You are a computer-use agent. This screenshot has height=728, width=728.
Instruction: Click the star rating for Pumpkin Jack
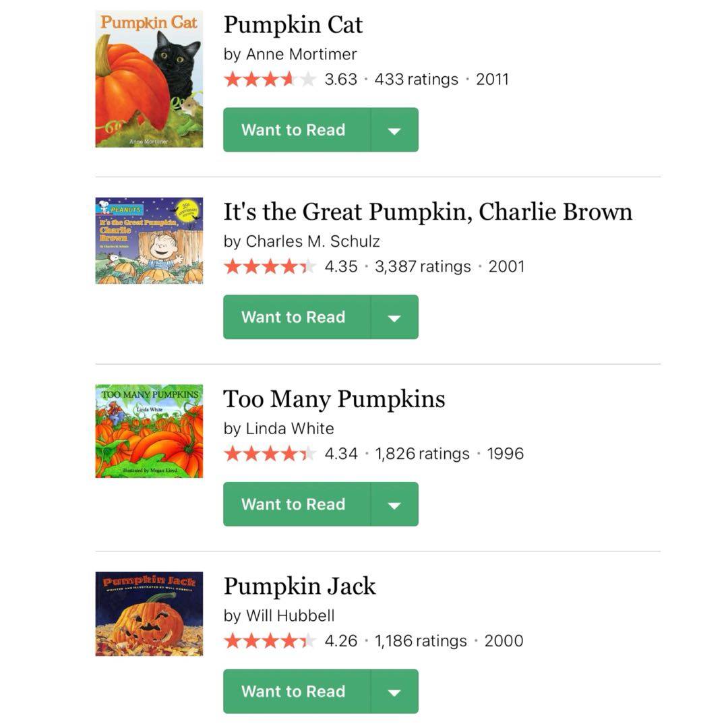(270, 641)
